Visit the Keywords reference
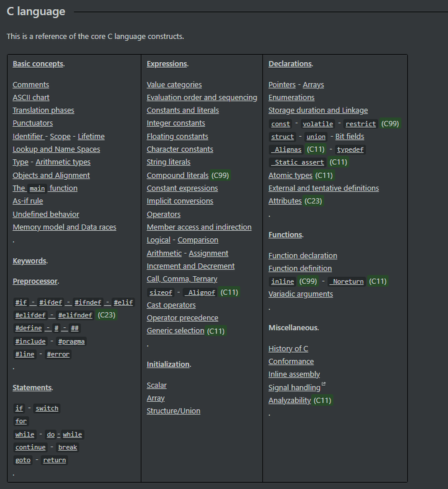 (29, 261)
